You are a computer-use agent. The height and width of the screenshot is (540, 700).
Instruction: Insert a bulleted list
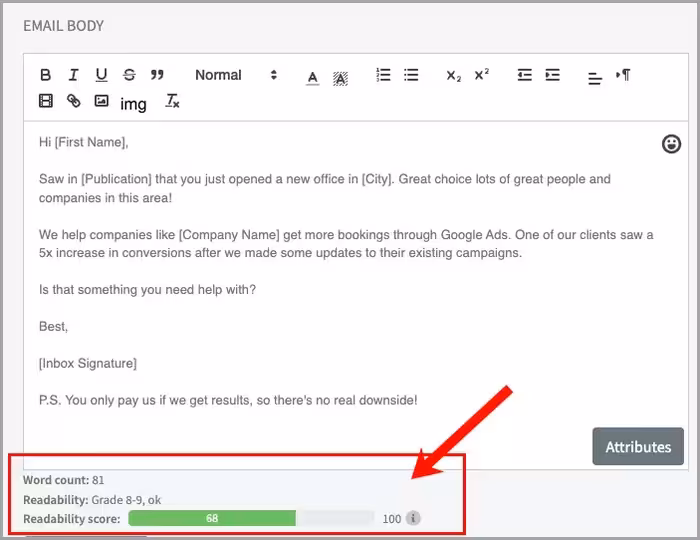pyautogui.click(x=411, y=75)
